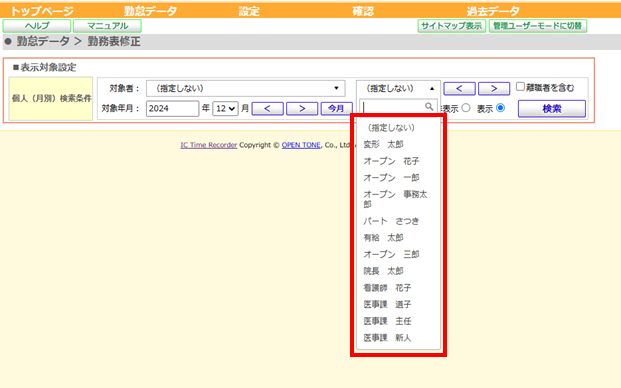Screen dimensions: 621x388
Task: Click サイトマップ表示 button
Action: point(451,26)
